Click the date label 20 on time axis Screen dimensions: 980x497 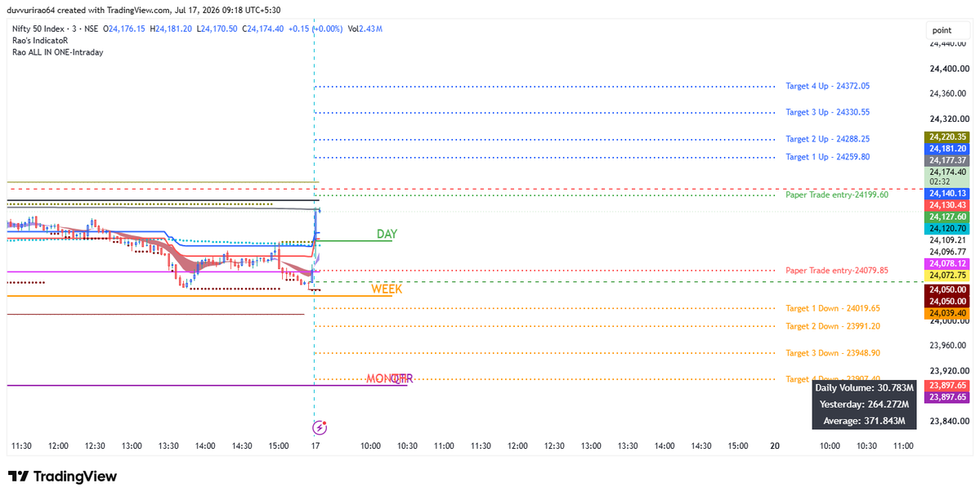pyautogui.click(x=775, y=446)
